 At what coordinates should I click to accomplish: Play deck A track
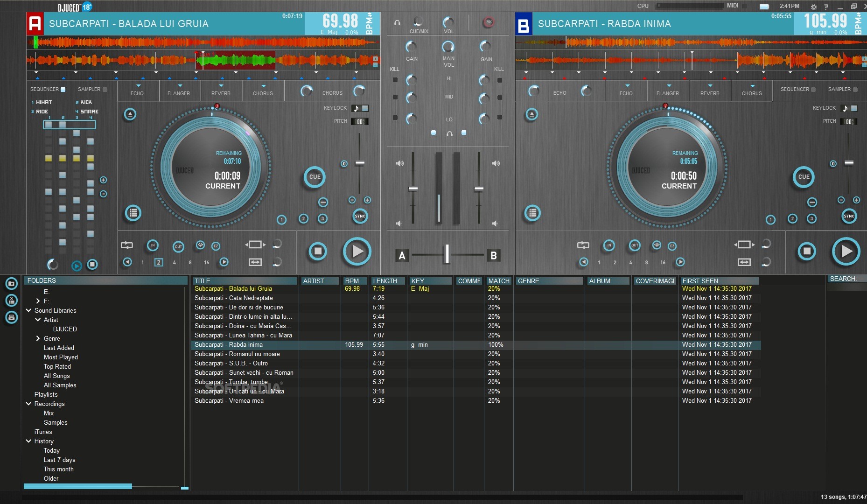click(x=357, y=252)
